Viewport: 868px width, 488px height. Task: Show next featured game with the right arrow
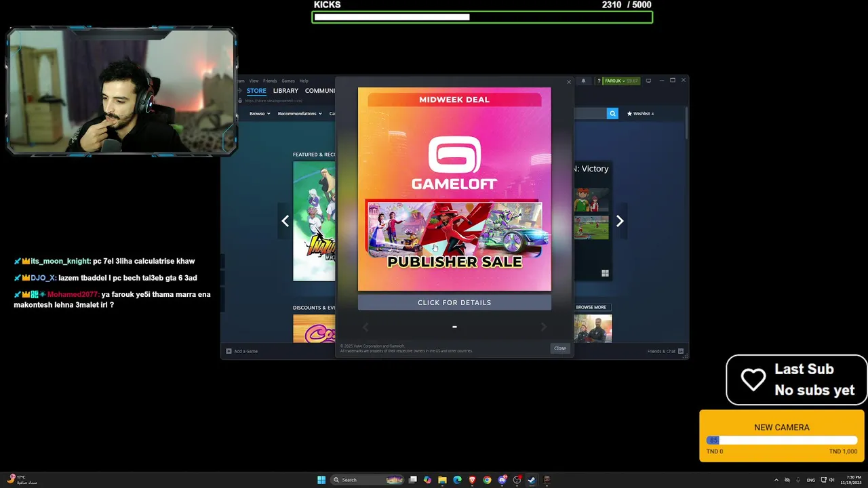pyautogui.click(x=619, y=221)
